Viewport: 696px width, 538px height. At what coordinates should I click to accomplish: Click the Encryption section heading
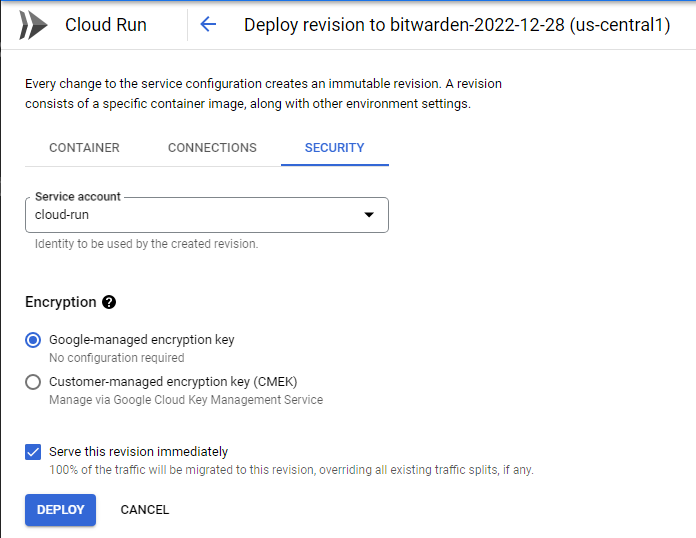(60, 302)
